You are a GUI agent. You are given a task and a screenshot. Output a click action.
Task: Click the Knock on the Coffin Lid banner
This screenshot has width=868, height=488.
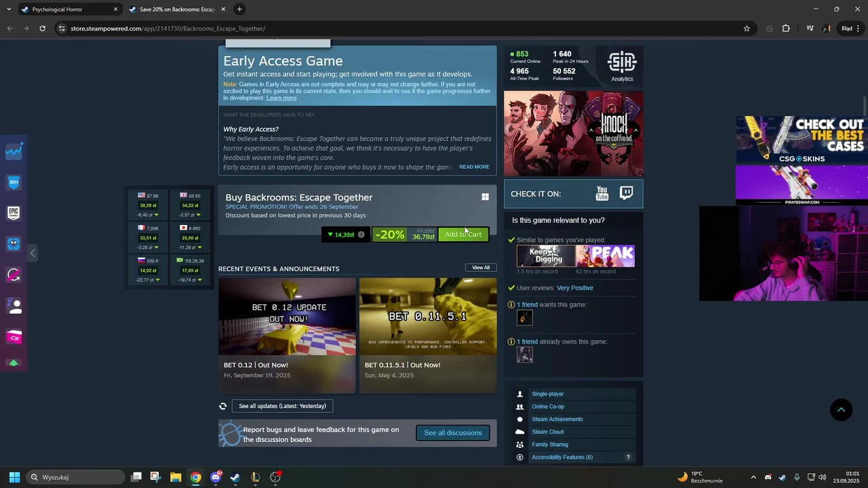click(574, 134)
